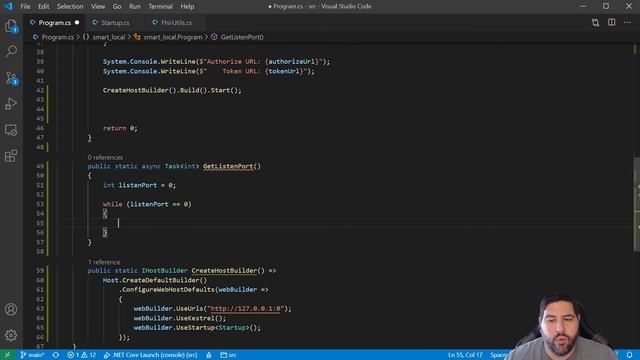Open the View menu

[98, 6]
